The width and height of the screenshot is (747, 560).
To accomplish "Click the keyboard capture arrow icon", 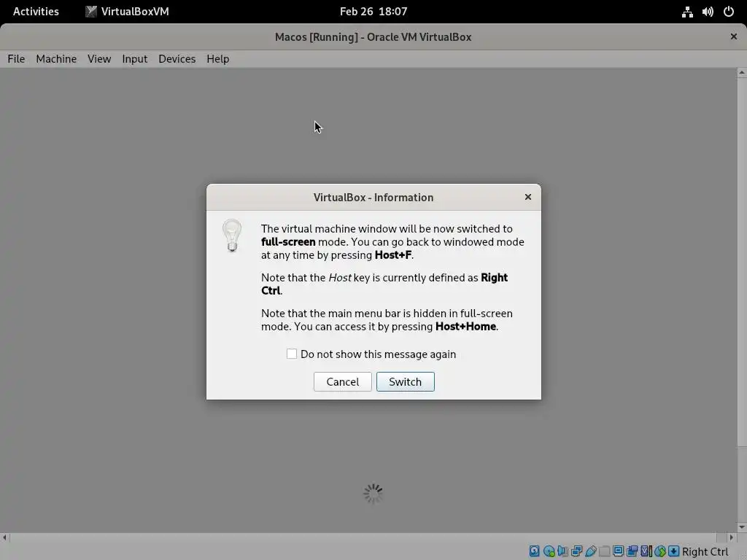I will pyautogui.click(x=673, y=551).
